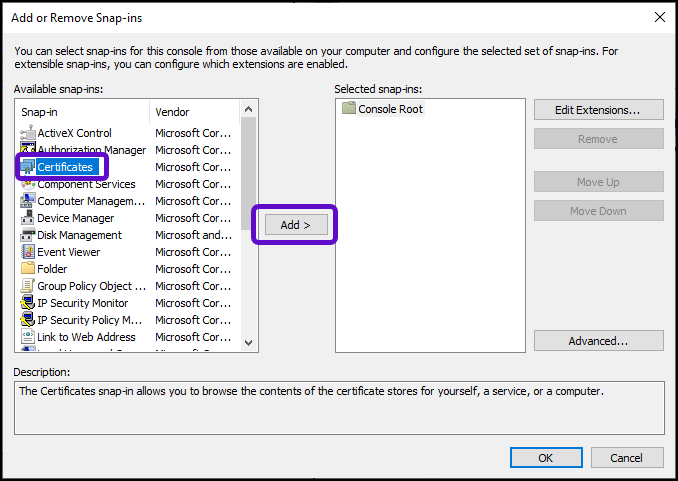Choose Link to Web Address snap-in
Screen dimensions: 678x481
pos(86,337)
